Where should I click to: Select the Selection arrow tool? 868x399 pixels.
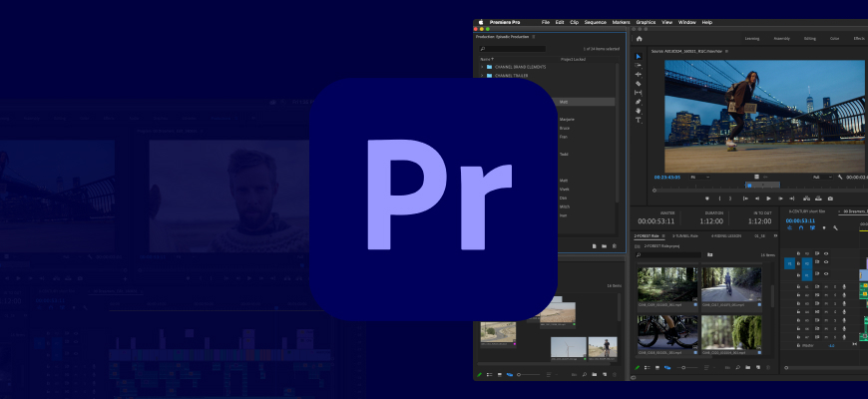tap(638, 56)
